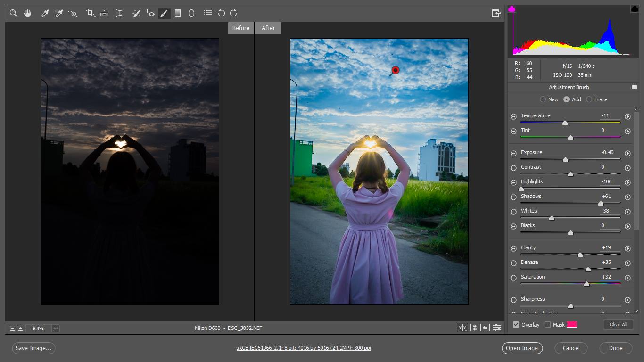Click the zoom percentage field 9.4%
This screenshot has width=644, height=362.
39,328
